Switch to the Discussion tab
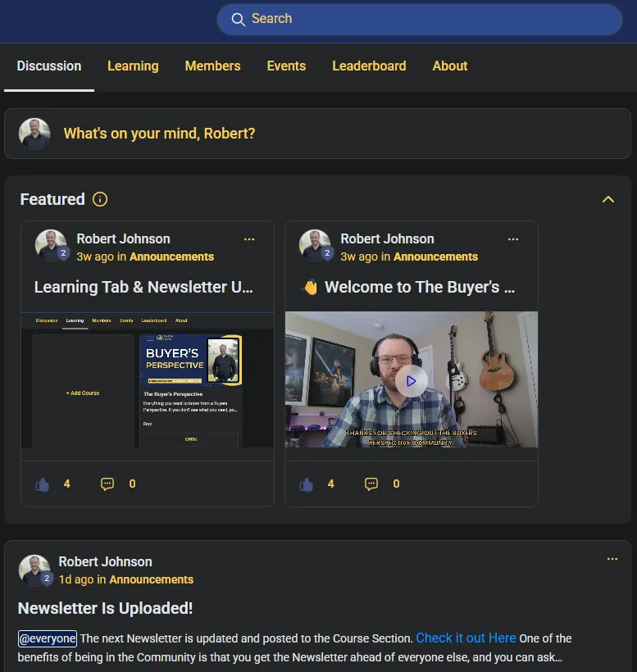637x672 pixels. [x=49, y=66]
